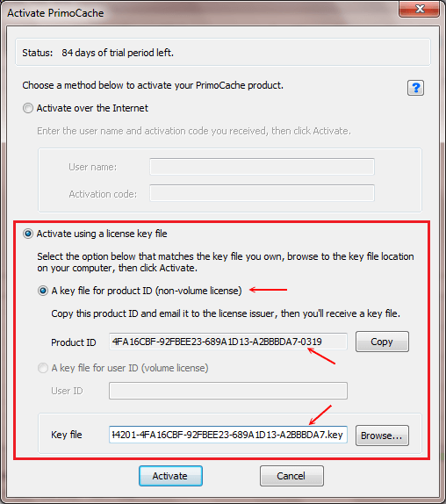
Task: Browse for the license key file
Action: 382,436
